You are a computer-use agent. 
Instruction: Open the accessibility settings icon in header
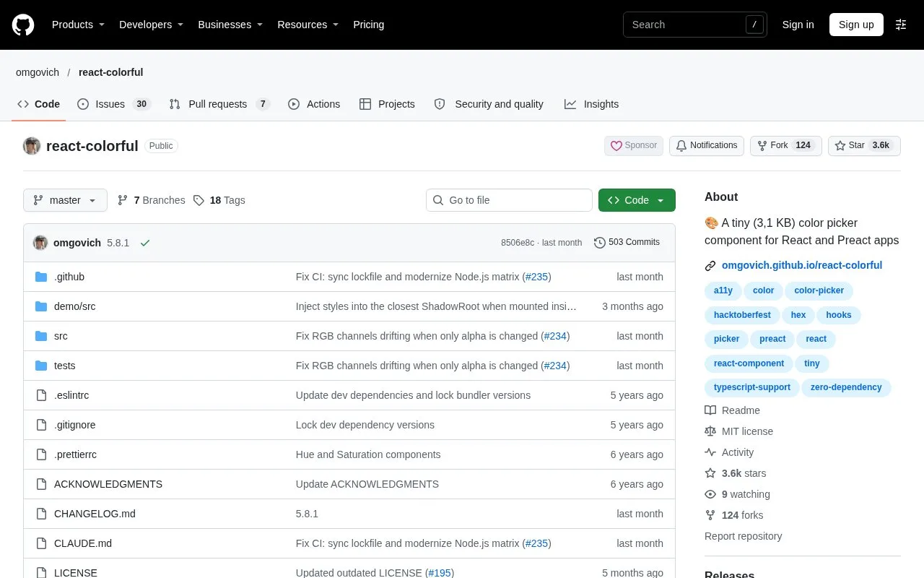coord(901,25)
